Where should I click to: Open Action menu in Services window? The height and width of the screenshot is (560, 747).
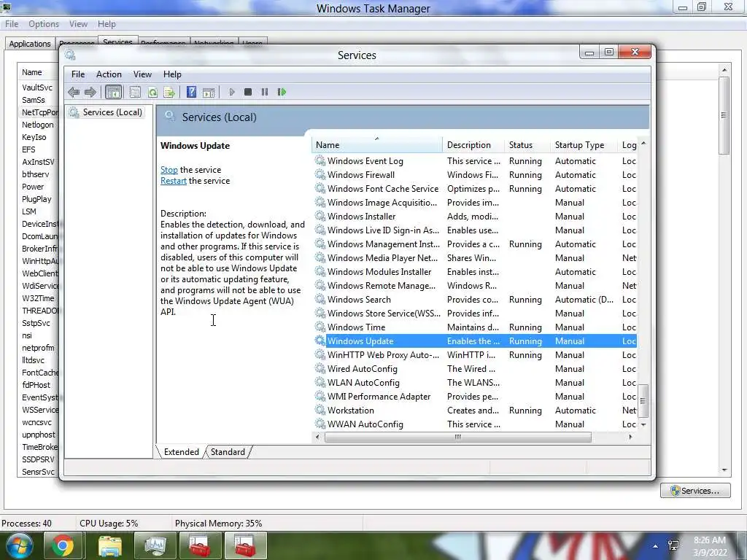pos(109,74)
